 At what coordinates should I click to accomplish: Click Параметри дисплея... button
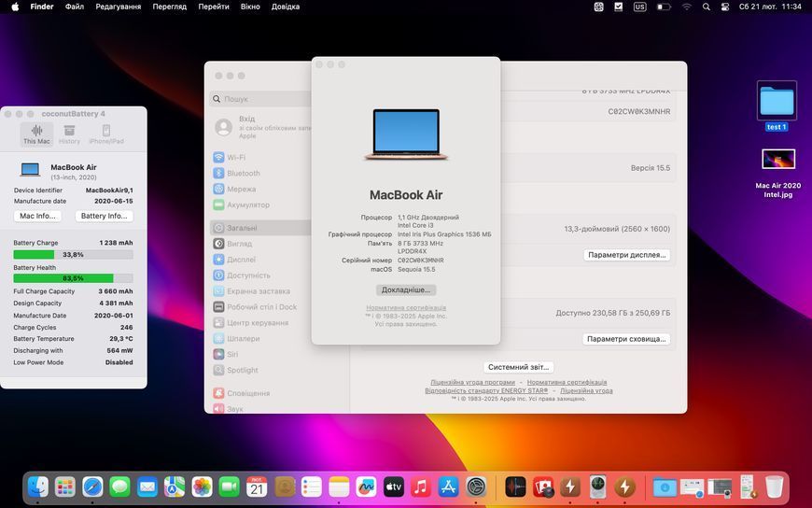pyautogui.click(x=626, y=255)
